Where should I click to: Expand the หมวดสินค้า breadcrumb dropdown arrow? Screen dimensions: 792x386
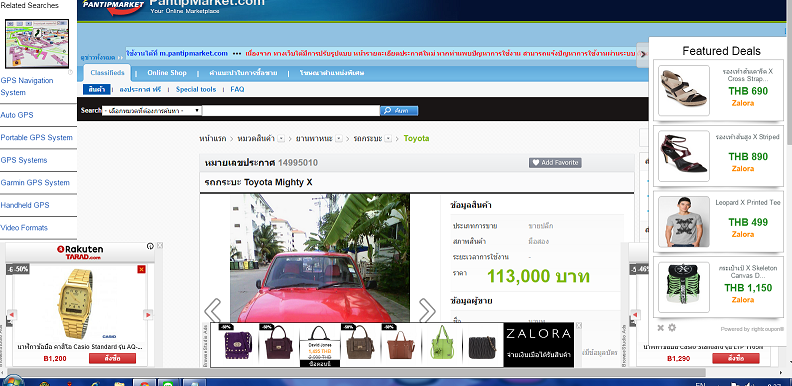pyautogui.click(x=281, y=138)
